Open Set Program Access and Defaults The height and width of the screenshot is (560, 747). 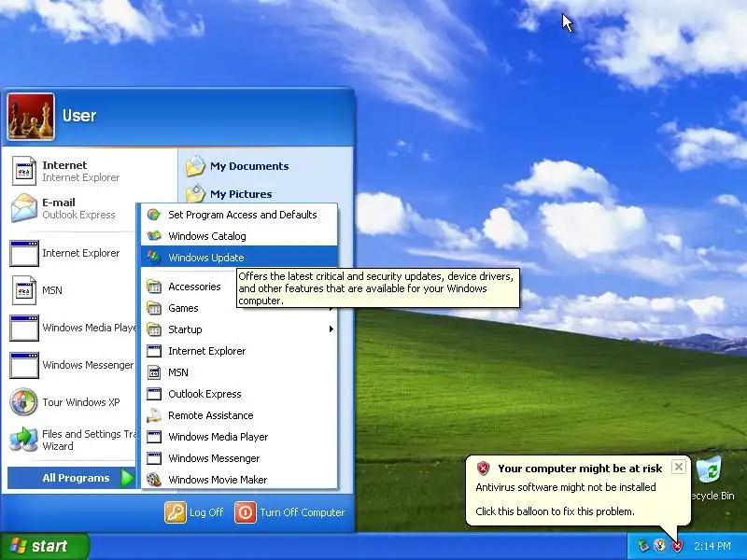tap(239, 215)
